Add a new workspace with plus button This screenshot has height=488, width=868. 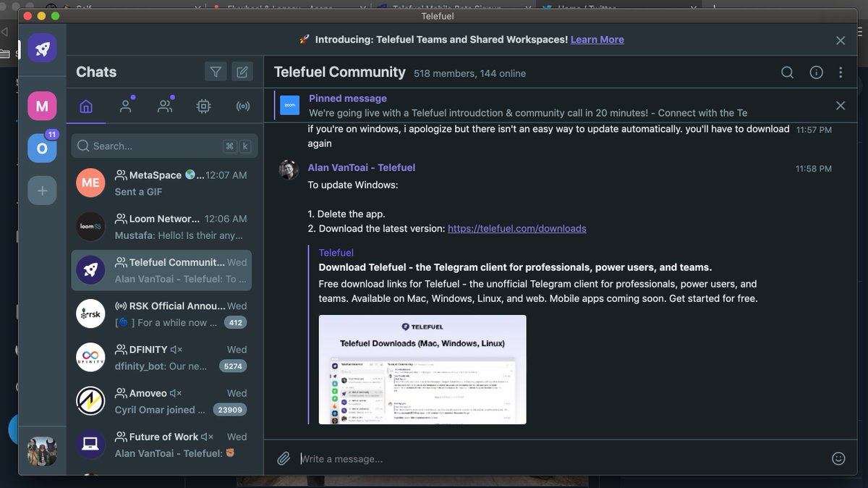click(x=42, y=190)
